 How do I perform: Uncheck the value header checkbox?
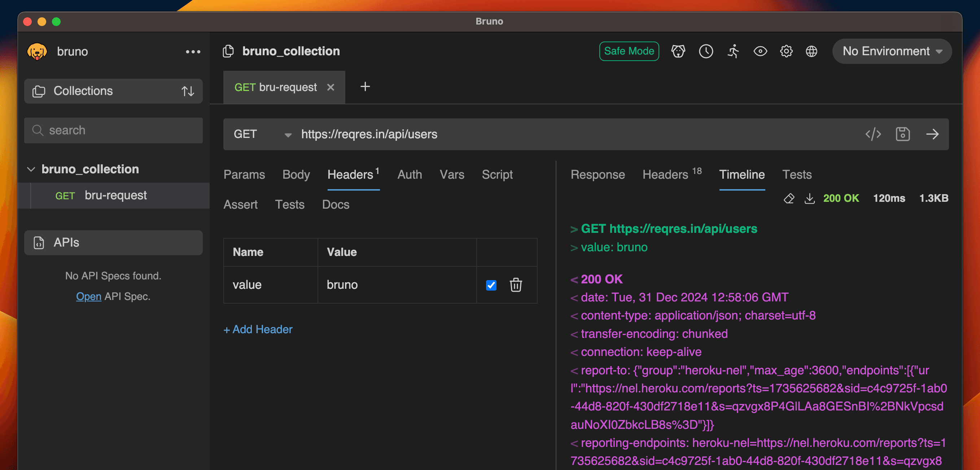point(491,285)
